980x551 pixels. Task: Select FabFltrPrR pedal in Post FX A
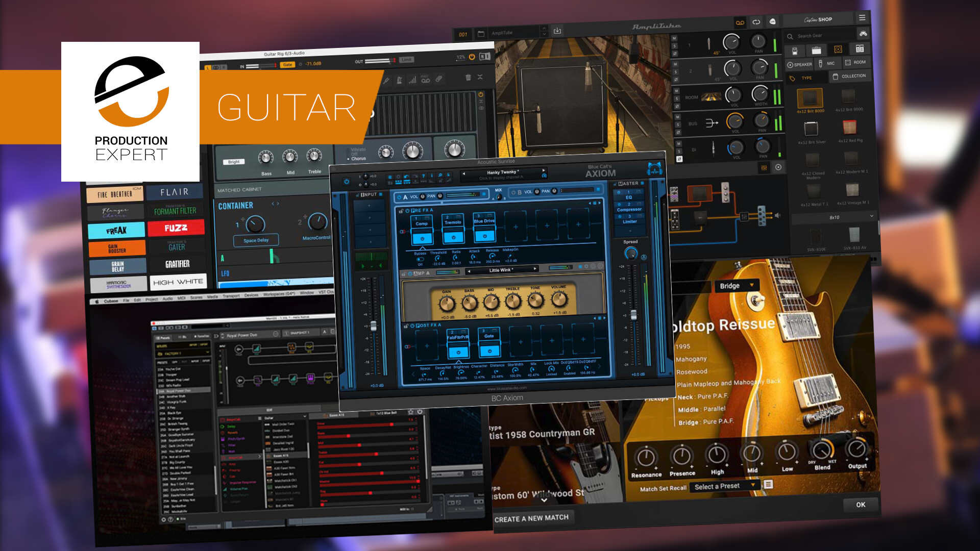(x=458, y=344)
